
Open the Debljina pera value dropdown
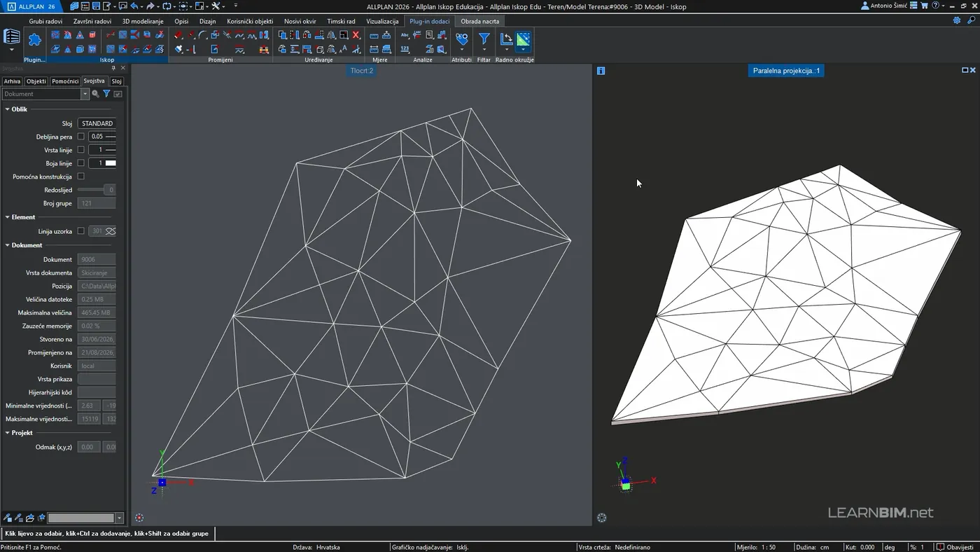click(x=102, y=137)
